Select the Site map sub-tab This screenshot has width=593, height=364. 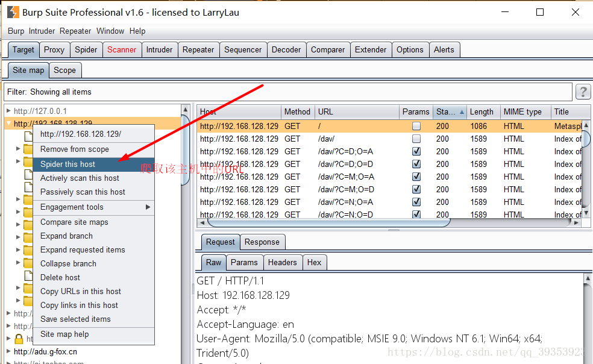[28, 70]
